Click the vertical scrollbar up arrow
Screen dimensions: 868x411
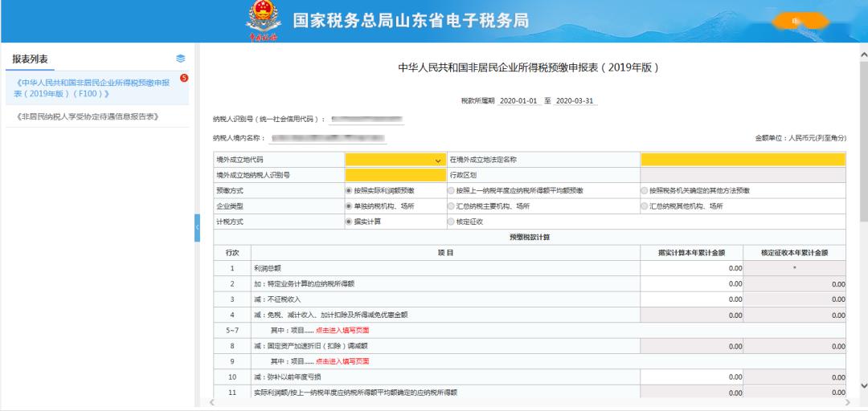point(863,54)
